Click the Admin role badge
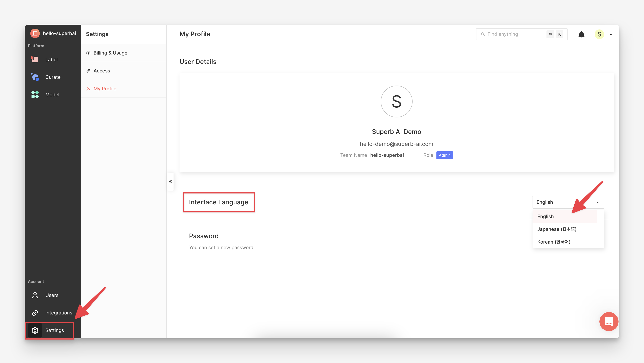The image size is (644, 363). 445,155
